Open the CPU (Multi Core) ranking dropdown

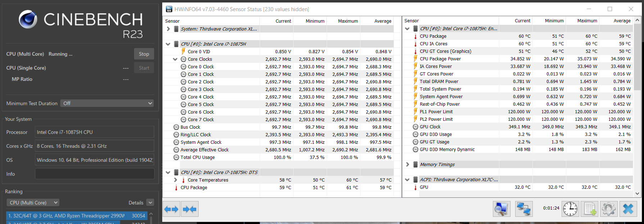pyautogui.click(x=33, y=203)
